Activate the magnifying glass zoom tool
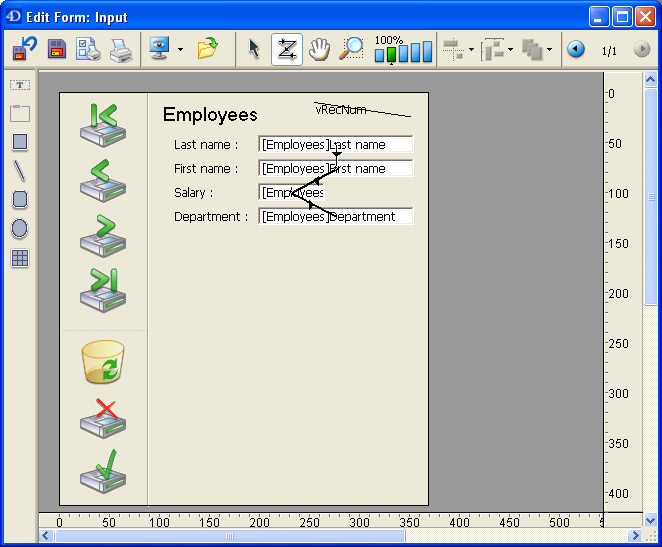 (352, 49)
